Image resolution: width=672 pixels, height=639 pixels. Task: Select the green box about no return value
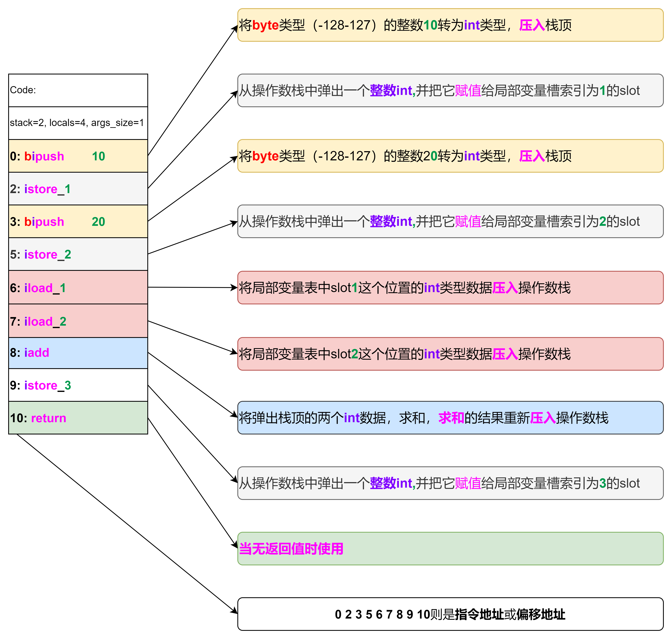click(450, 549)
